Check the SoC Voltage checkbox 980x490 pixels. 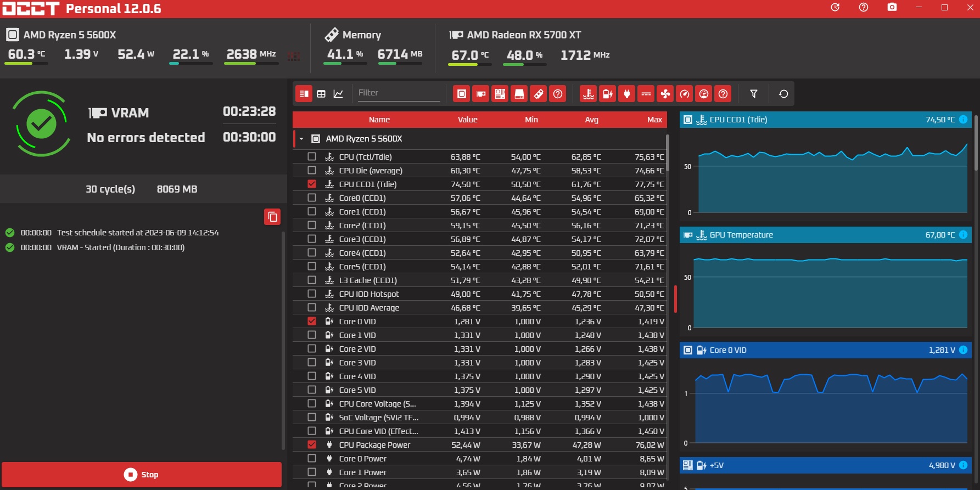point(312,417)
